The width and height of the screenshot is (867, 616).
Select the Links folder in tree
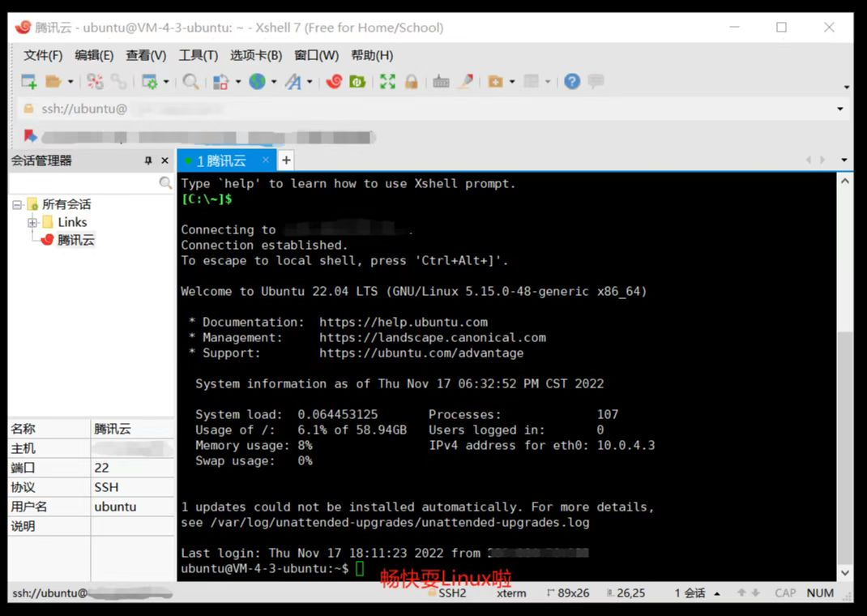[72, 222]
